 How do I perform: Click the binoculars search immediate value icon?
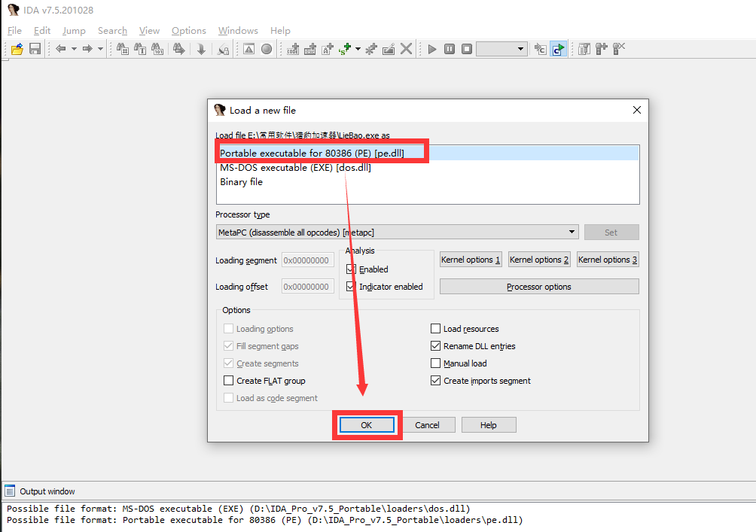[123, 49]
